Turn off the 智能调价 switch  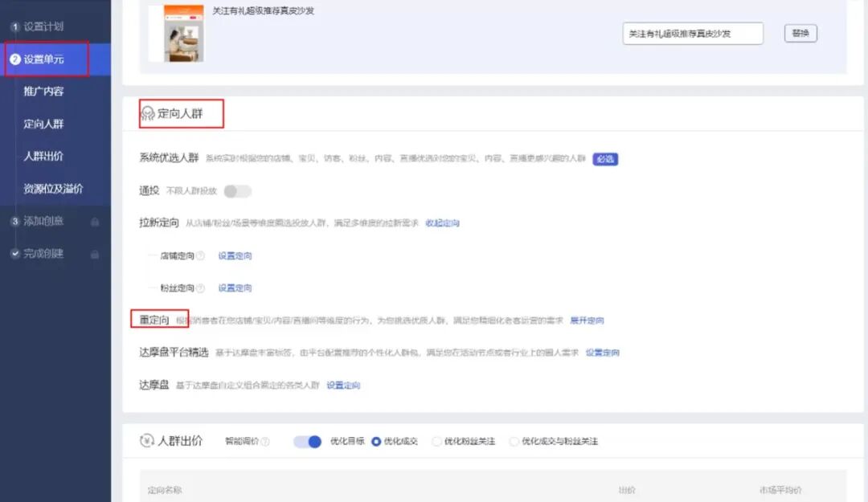[306, 440]
